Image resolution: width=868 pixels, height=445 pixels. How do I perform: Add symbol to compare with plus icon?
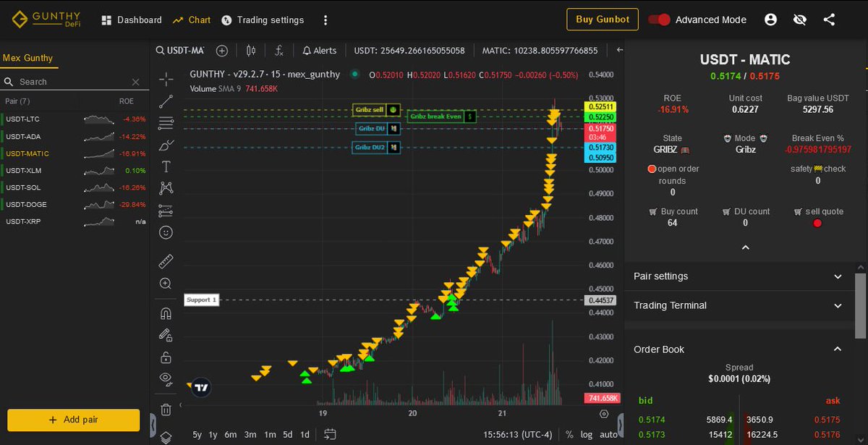click(222, 50)
